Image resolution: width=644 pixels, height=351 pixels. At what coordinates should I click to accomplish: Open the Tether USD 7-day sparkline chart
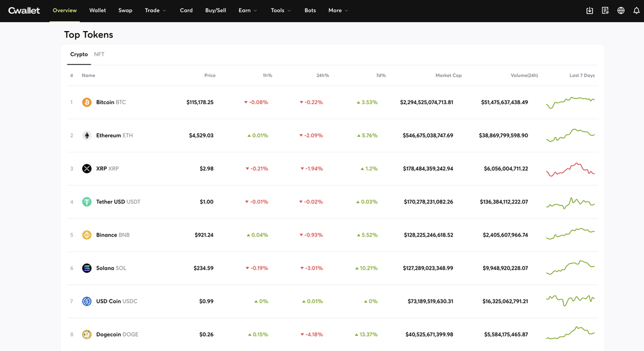pos(570,202)
